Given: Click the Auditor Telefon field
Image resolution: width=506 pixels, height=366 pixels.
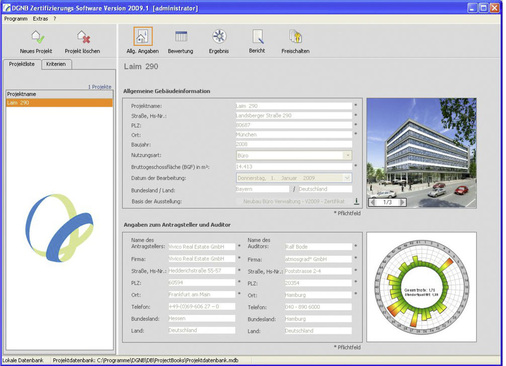Looking at the screenshot, I should coord(318,307).
